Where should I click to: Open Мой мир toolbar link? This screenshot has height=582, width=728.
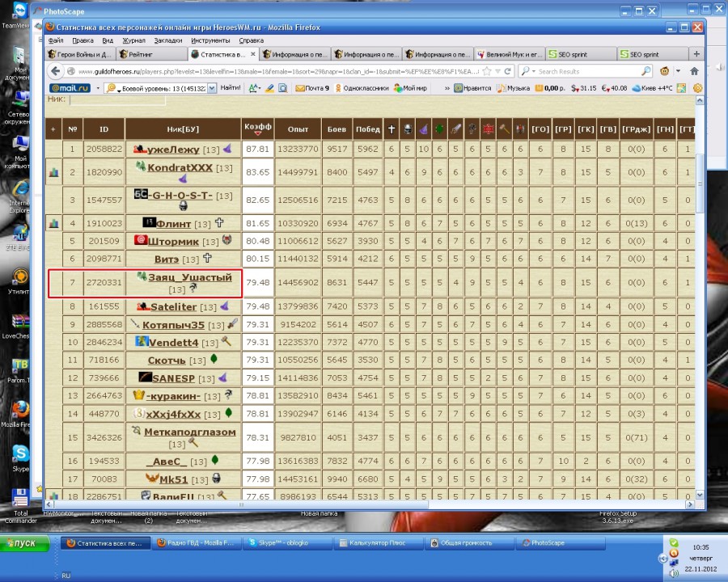(410, 88)
